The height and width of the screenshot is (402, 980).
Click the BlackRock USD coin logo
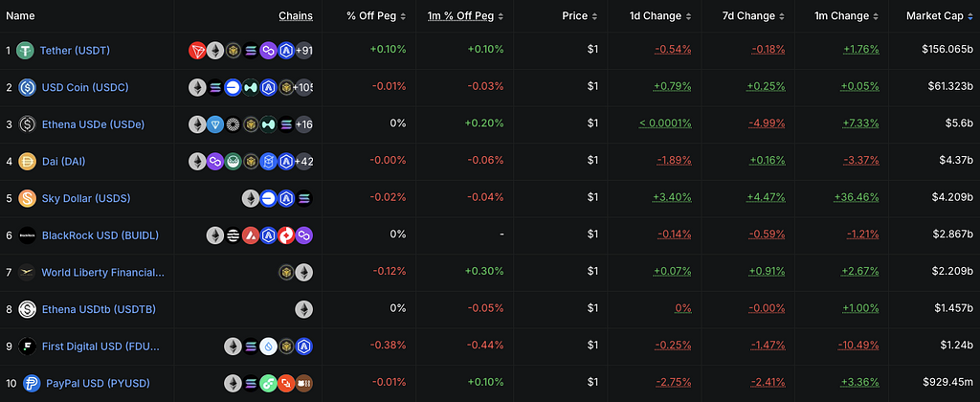27,235
